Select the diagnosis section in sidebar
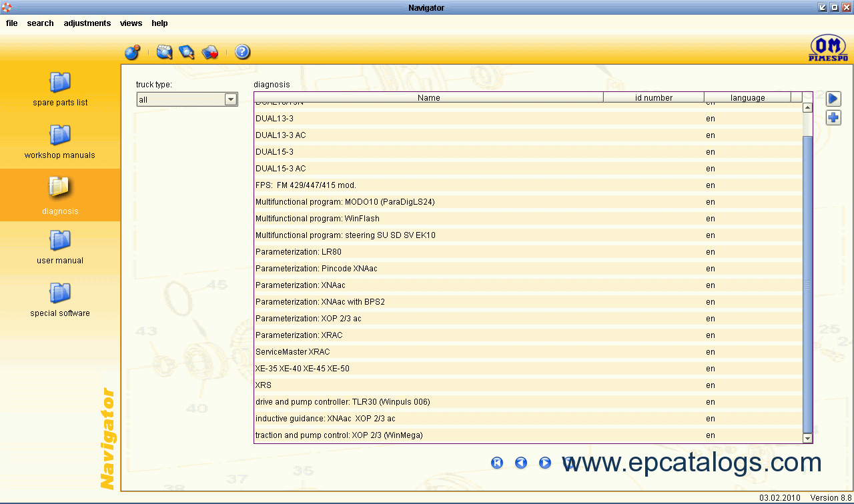Image resolution: width=854 pixels, height=504 pixels. pyautogui.click(x=60, y=195)
